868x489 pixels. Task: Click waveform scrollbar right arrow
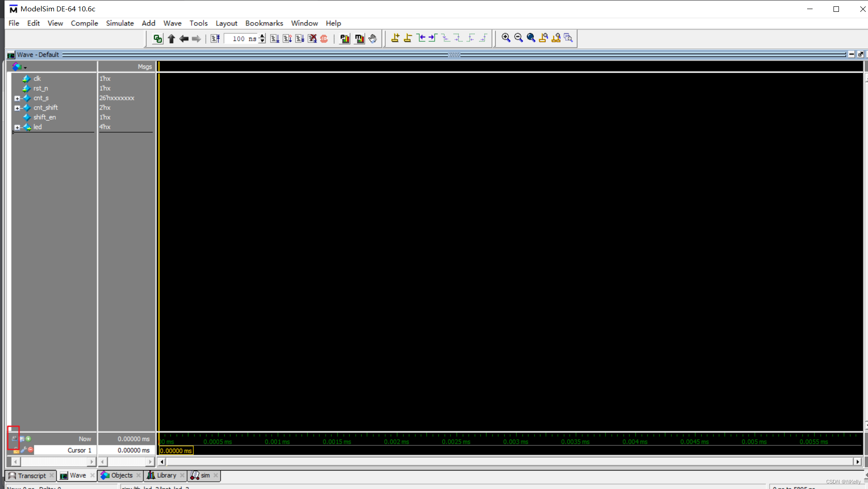858,462
